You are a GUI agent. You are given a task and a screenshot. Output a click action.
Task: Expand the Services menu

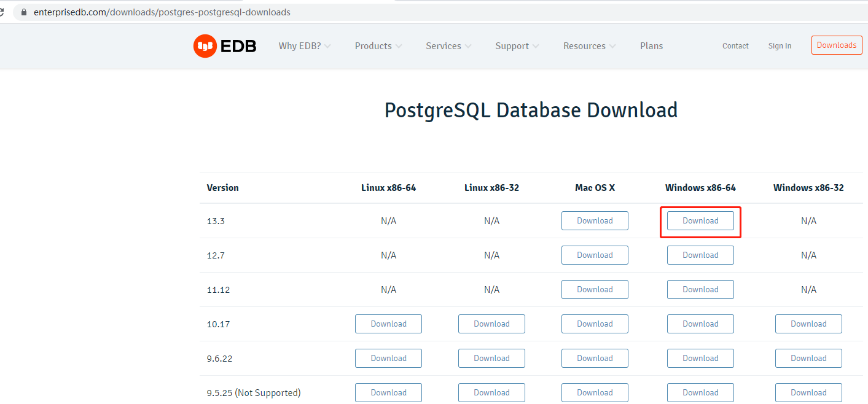448,46
